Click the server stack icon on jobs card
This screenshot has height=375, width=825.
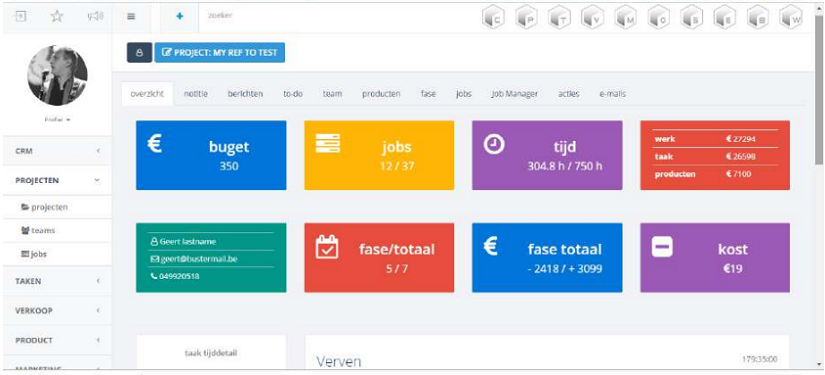(x=328, y=143)
